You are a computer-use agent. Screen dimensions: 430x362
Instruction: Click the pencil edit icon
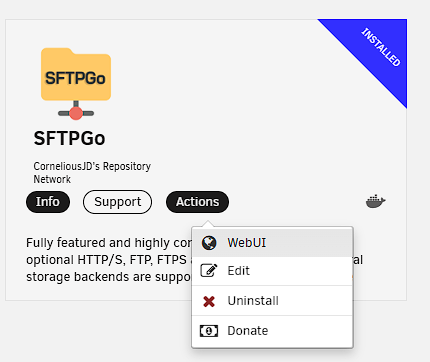click(209, 270)
